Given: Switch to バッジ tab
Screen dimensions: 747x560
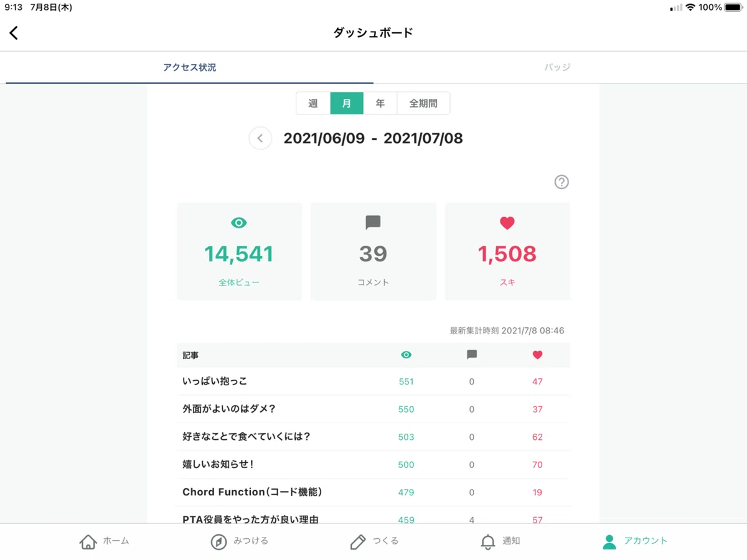Looking at the screenshot, I should (x=557, y=67).
